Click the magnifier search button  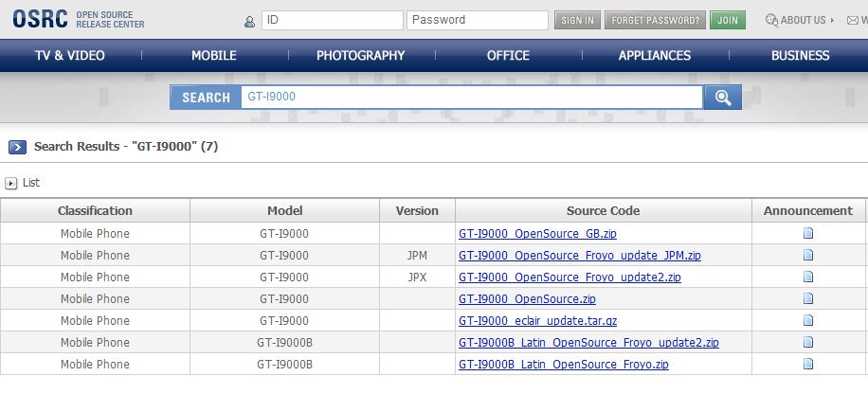[722, 98]
